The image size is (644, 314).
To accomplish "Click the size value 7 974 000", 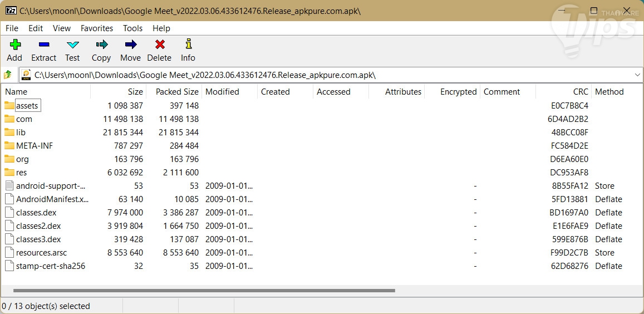I will (x=125, y=213).
